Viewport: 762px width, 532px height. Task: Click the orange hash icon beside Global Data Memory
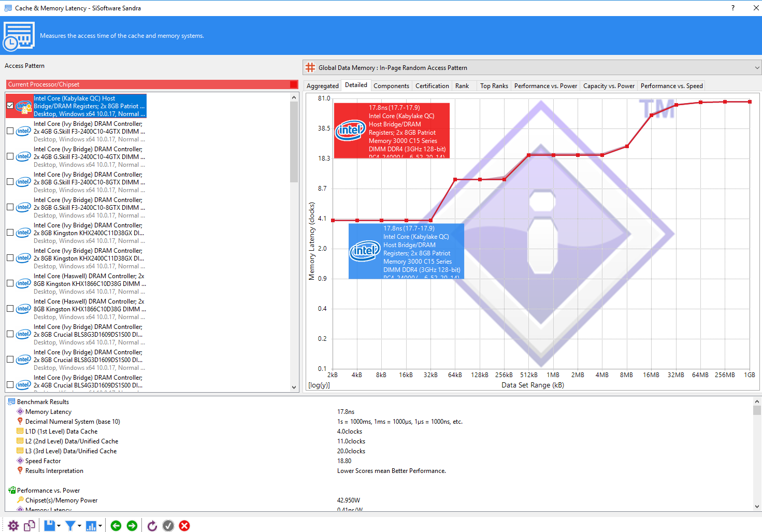tap(310, 67)
